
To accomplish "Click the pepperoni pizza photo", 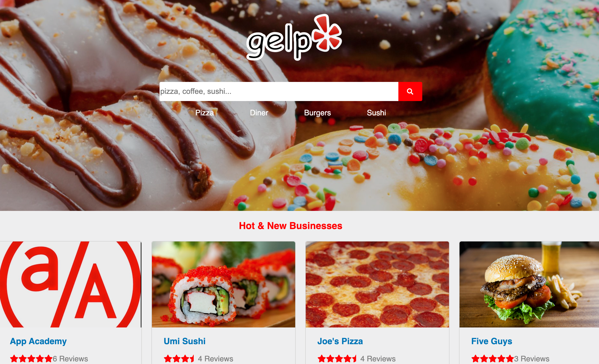I will click(377, 284).
